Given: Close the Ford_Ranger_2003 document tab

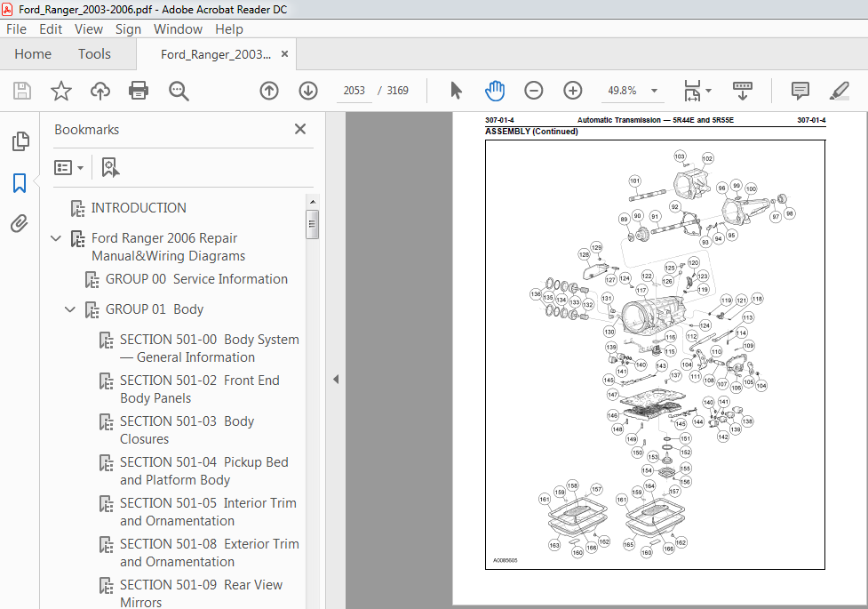Looking at the screenshot, I should point(284,53).
